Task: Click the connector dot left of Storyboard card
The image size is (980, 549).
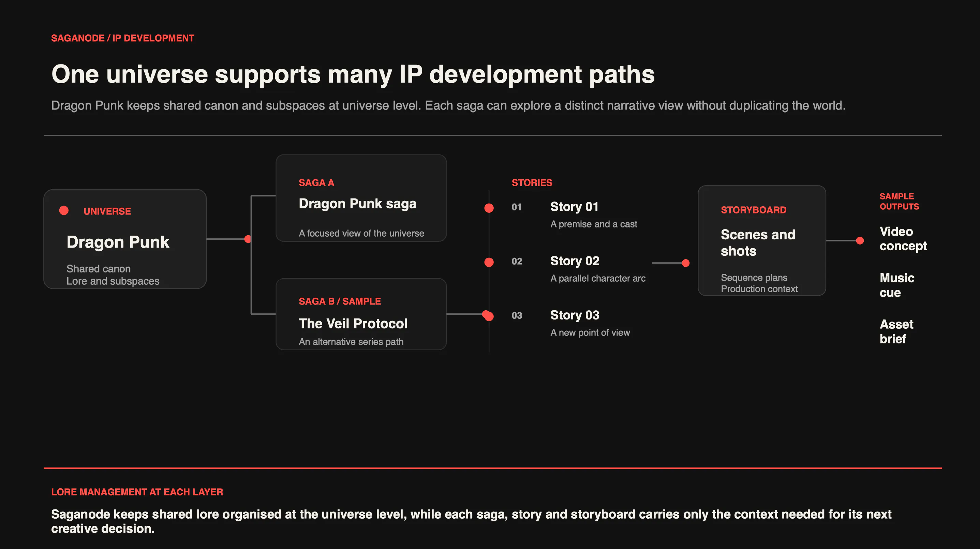Action: 685,263
